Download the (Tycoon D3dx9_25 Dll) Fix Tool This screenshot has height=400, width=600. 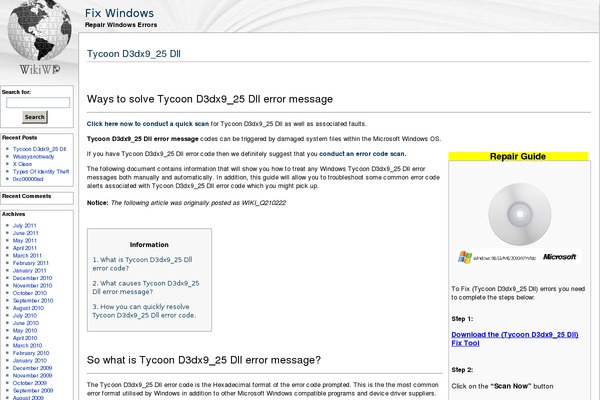pos(515,339)
